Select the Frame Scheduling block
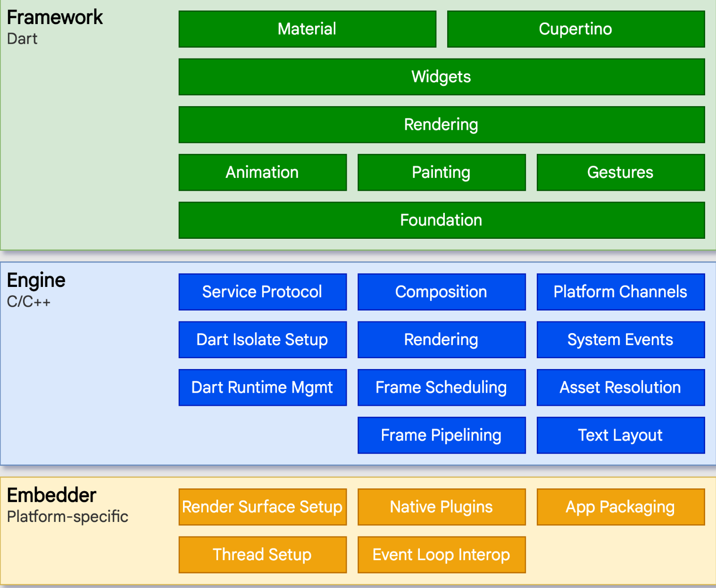Image resolution: width=716 pixels, height=588 pixels. (x=441, y=387)
